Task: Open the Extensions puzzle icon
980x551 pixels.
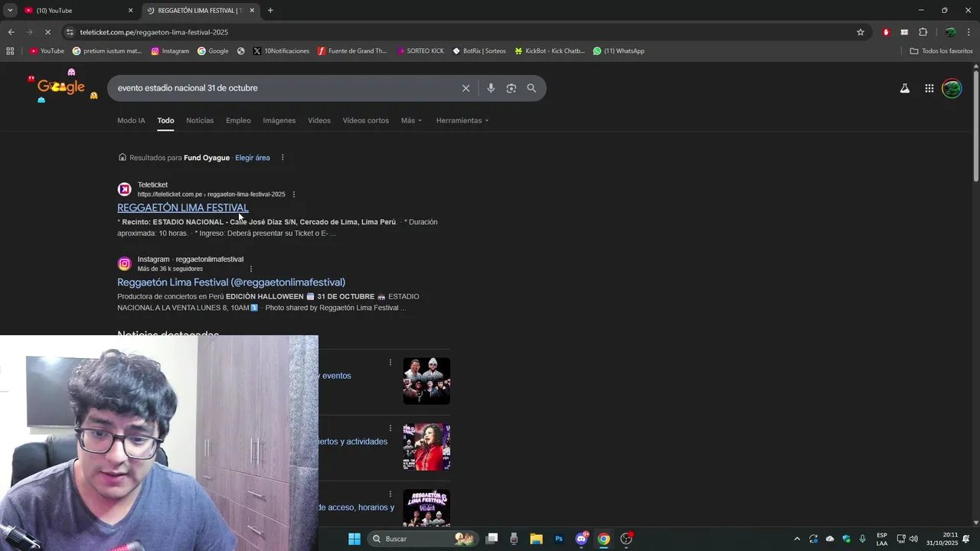Action: [923, 32]
